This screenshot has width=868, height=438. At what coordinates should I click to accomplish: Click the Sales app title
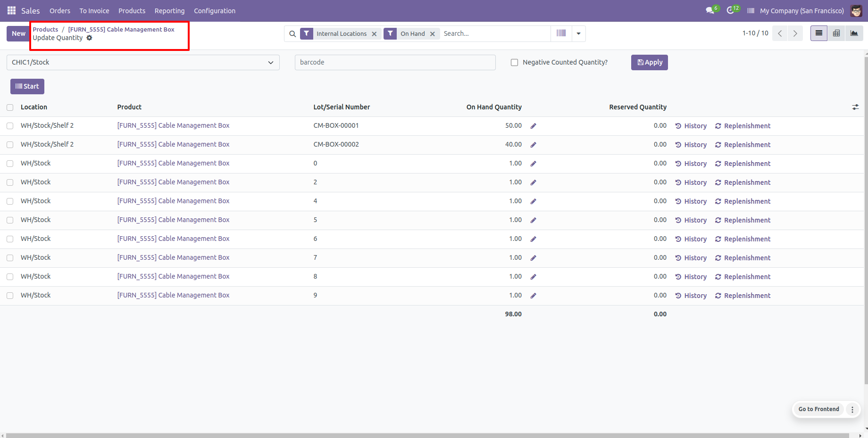[x=31, y=10]
